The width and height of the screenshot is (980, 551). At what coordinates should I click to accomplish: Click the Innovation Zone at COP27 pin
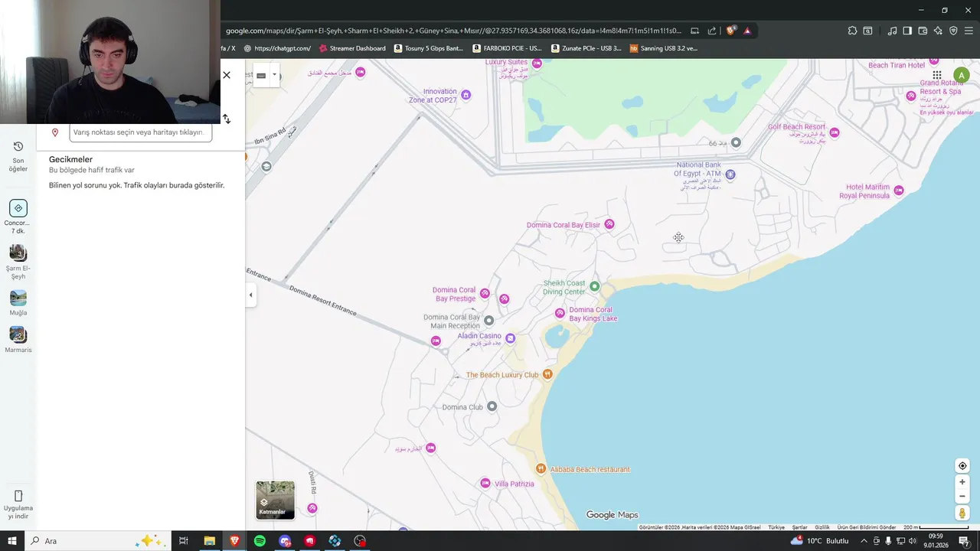pos(465,95)
